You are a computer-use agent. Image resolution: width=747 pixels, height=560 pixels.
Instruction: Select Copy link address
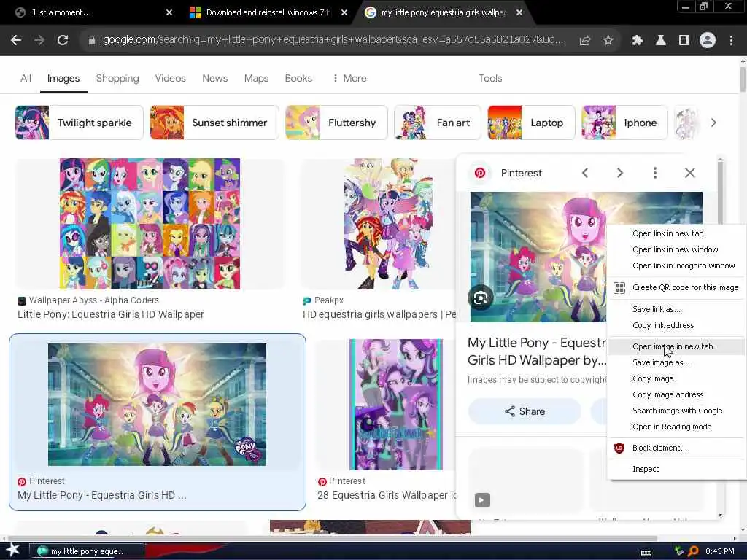[x=676, y=326]
